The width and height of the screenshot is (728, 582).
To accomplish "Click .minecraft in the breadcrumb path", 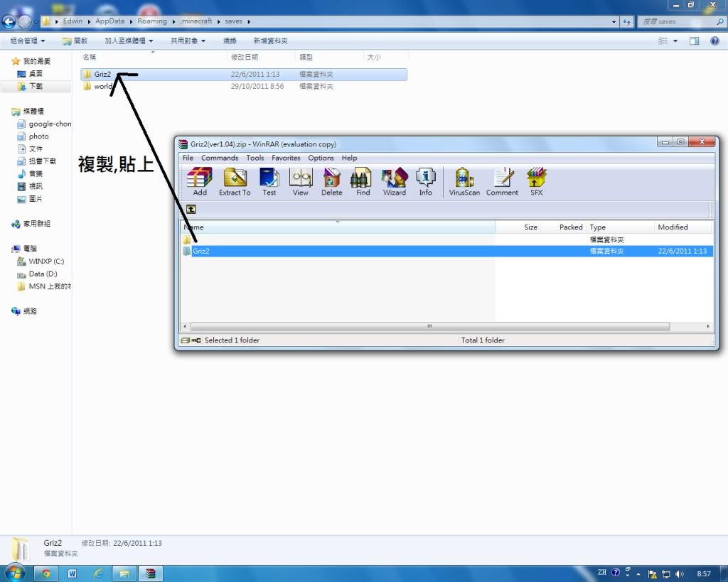I will 196,21.
